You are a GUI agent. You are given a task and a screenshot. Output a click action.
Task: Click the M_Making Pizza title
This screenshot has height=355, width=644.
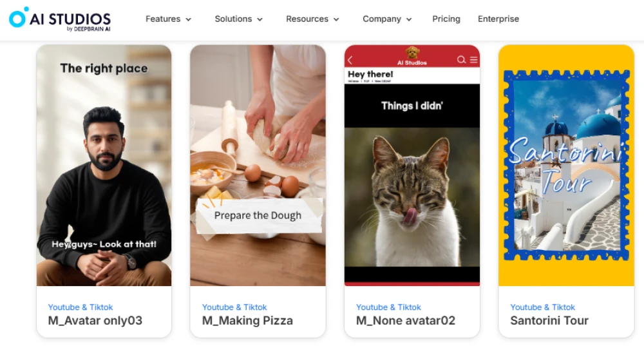(247, 320)
